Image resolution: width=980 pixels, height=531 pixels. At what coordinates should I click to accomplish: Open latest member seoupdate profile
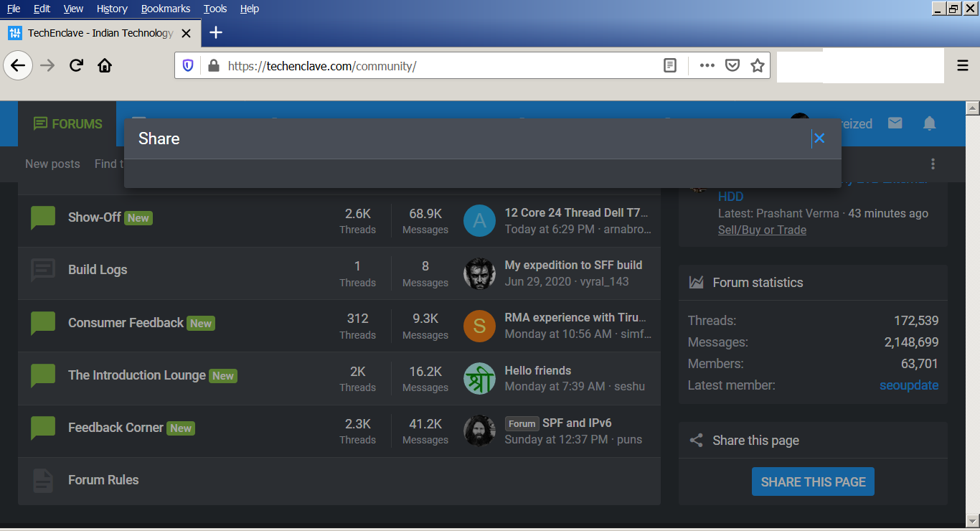coord(909,385)
